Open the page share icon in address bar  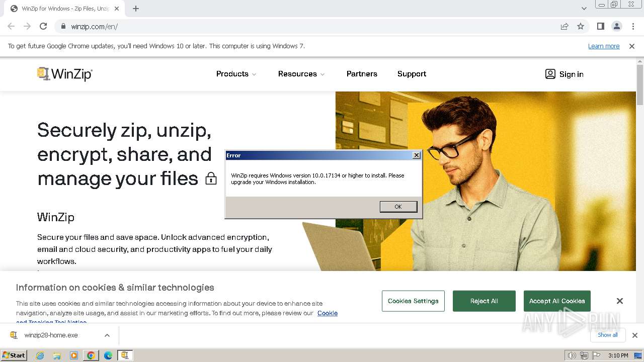(565, 26)
